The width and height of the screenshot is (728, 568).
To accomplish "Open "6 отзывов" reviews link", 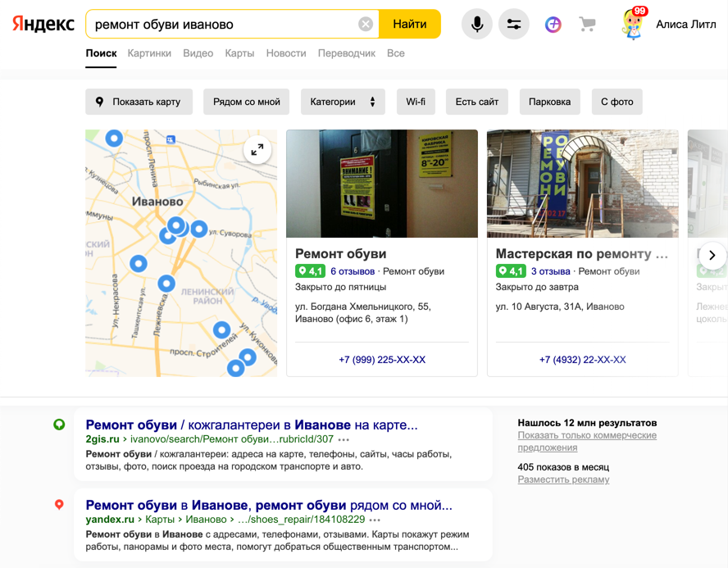I will [353, 271].
